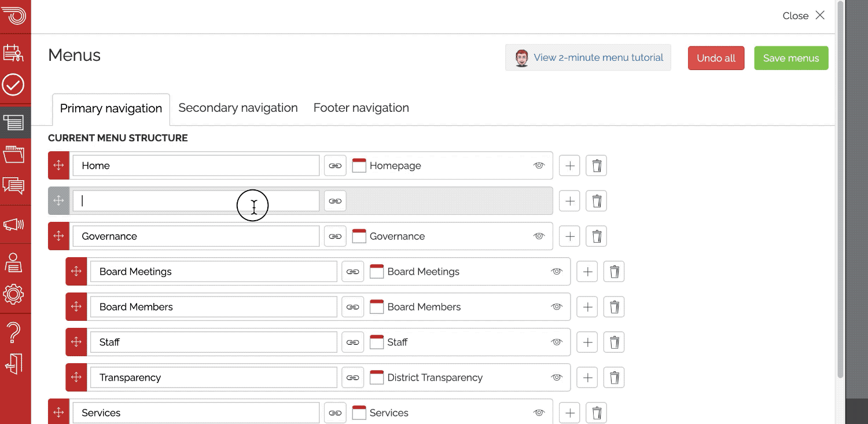Screen dimensions: 868x424
Task: Click the move handle for Transparency row
Action: 76,378
